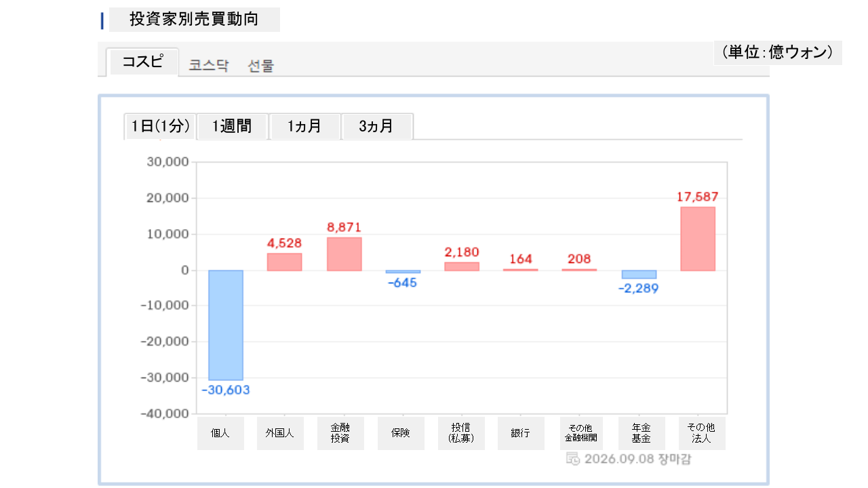
Task: Click the 外国人 red bar
Action: pos(284,262)
